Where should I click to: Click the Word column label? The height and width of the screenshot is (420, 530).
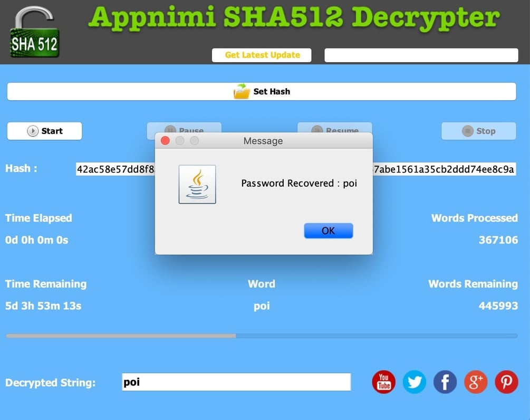[262, 284]
